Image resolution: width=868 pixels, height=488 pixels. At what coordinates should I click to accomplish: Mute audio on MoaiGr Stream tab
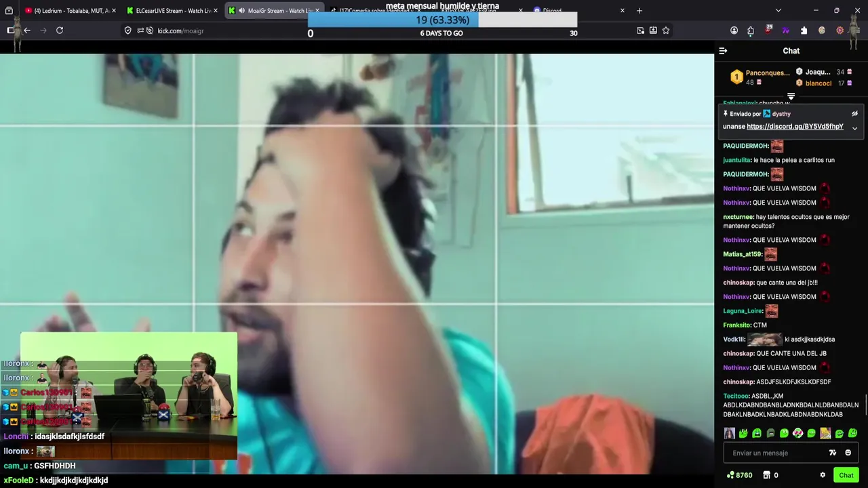click(x=241, y=11)
